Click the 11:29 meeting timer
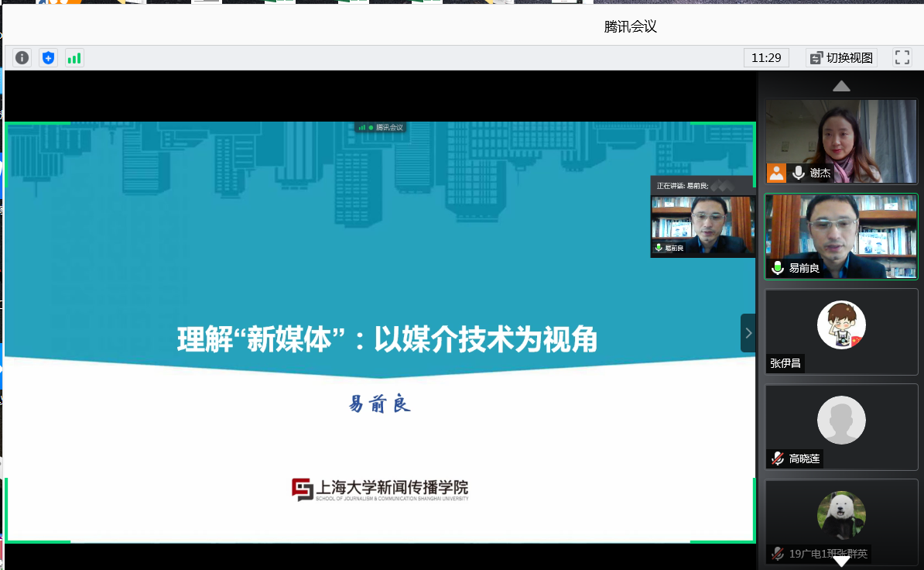 [766, 57]
